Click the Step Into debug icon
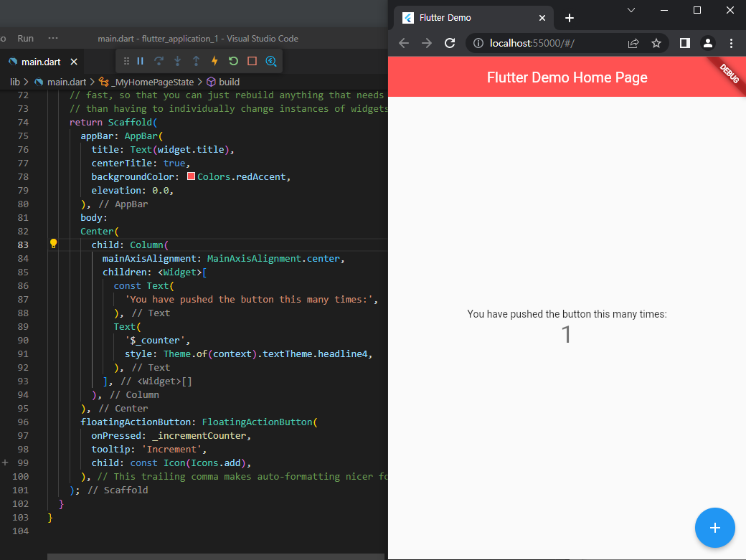Viewport: 746px width, 560px height. [177, 61]
